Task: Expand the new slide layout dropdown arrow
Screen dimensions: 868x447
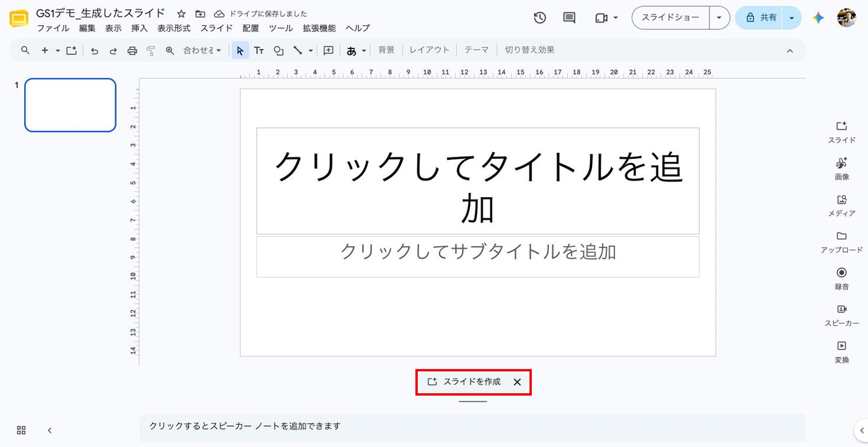Action: (58, 51)
